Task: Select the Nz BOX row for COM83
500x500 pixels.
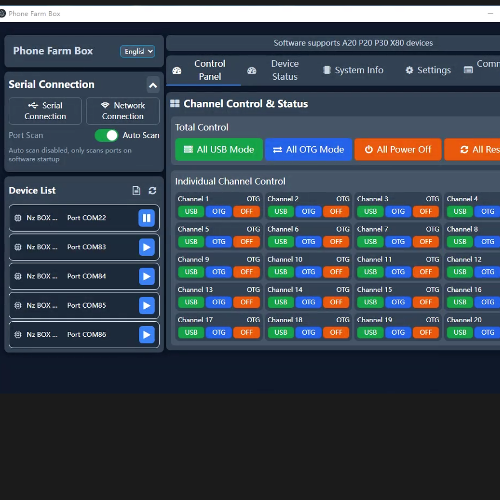Action: (x=84, y=247)
